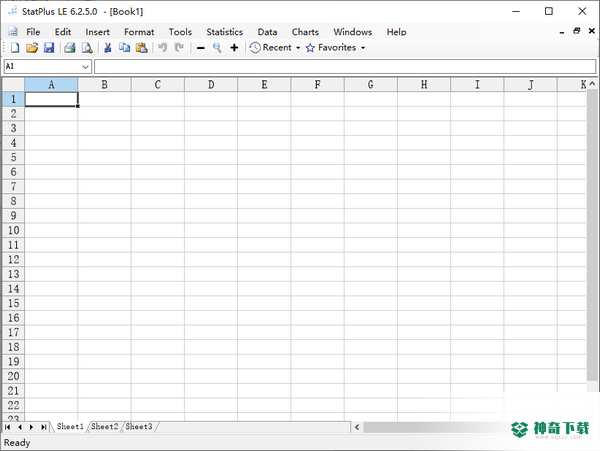Click the select-all corner box
Screen dimensions: 600x451
(13, 85)
